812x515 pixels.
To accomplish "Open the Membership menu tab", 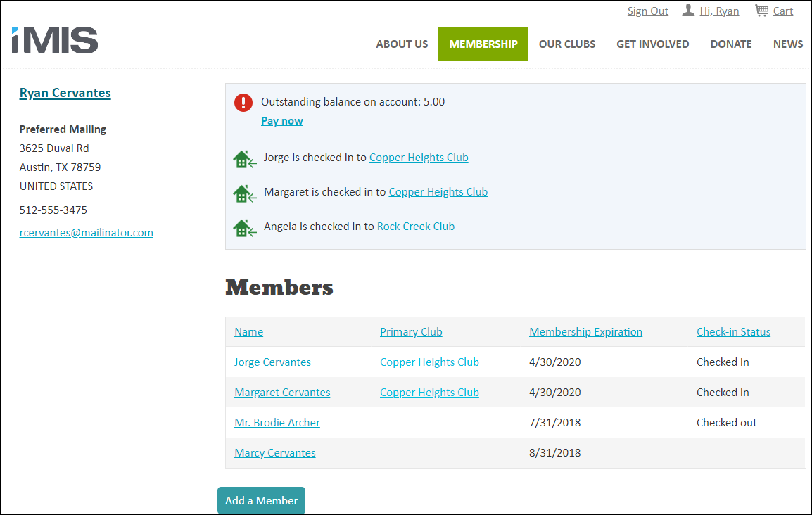I will 483,44.
